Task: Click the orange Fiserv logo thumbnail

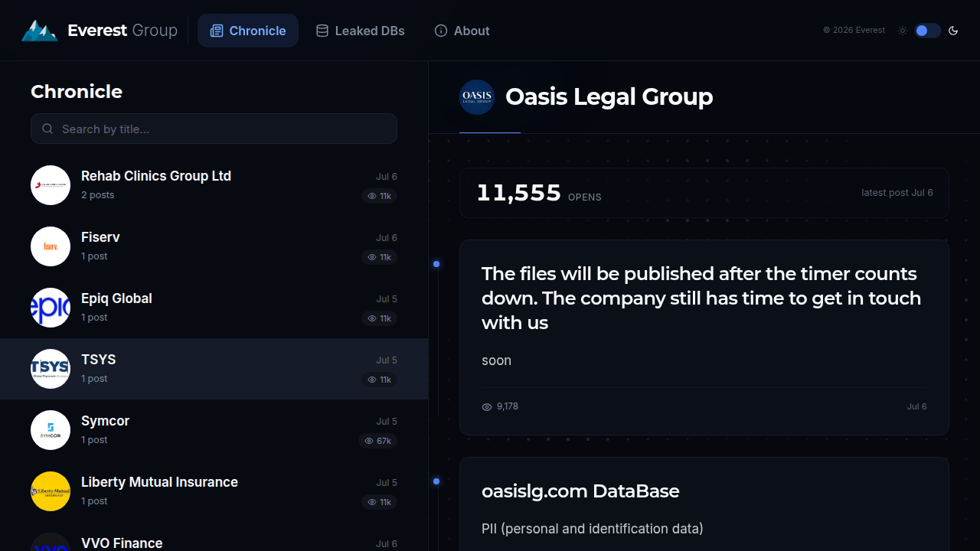Action: (51, 246)
